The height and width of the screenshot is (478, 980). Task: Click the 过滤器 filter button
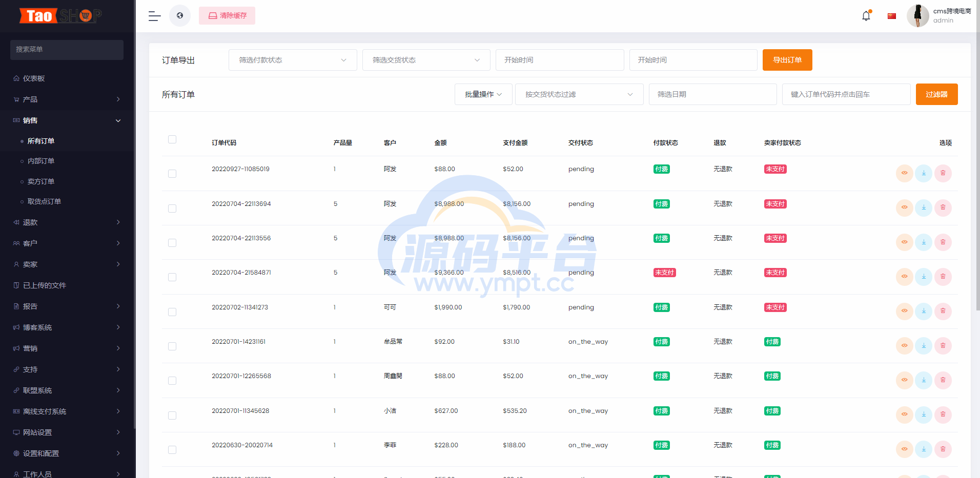click(936, 94)
